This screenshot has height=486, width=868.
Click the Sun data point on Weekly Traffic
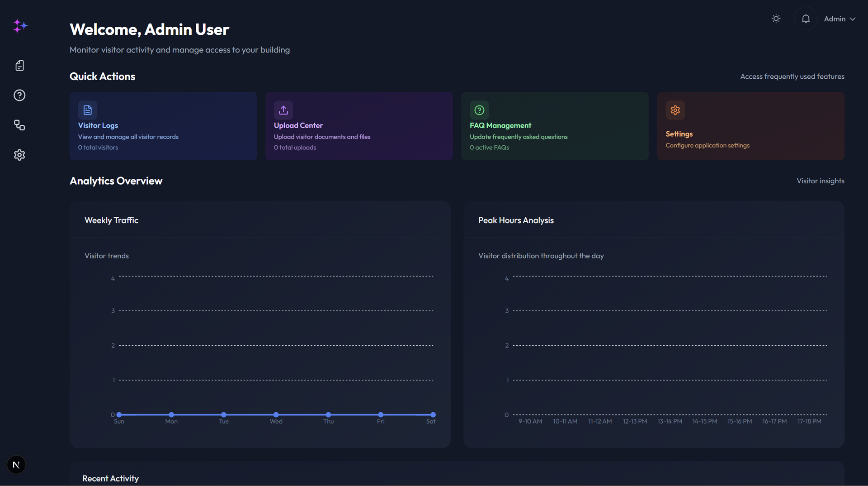pyautogui.click(x=119, y=415)
